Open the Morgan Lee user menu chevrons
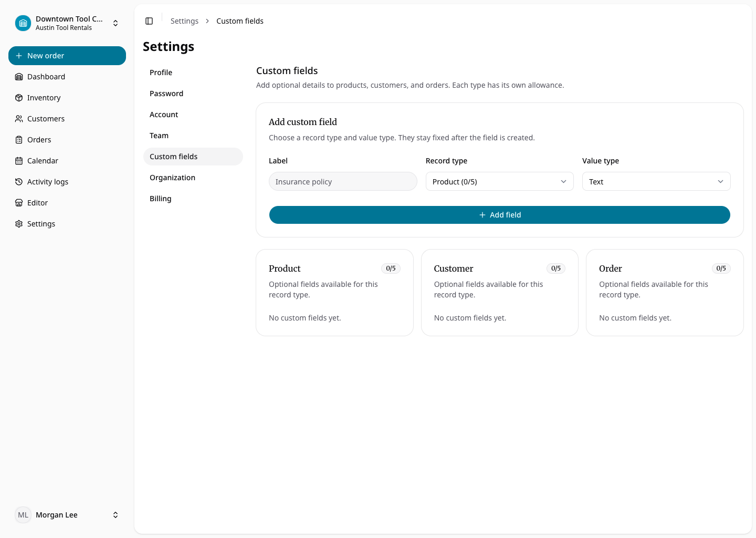Image resolution: width=756 pixels, height=538 pixels. [x=115, y=515]
